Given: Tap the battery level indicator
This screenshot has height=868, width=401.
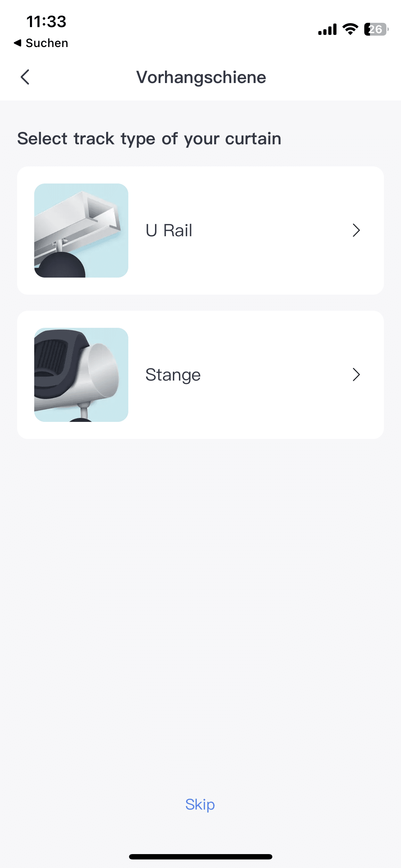Looking at the screenshot, I should (x=376, y=29).
